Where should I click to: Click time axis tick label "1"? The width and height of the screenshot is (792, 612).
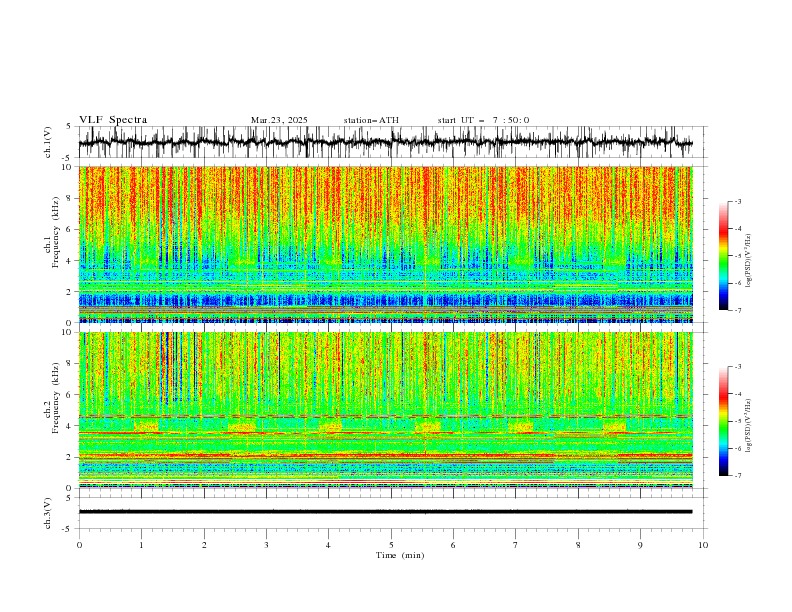click(141, 545)
